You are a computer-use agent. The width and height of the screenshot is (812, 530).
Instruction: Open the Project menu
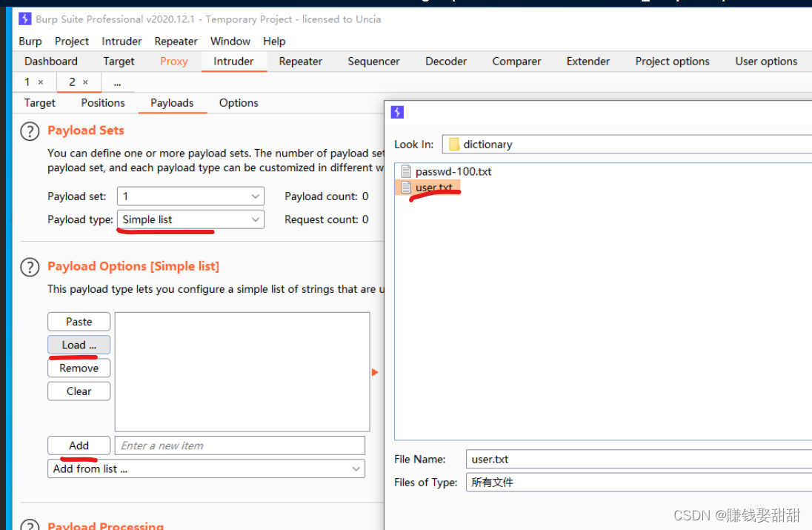point(71,42)
